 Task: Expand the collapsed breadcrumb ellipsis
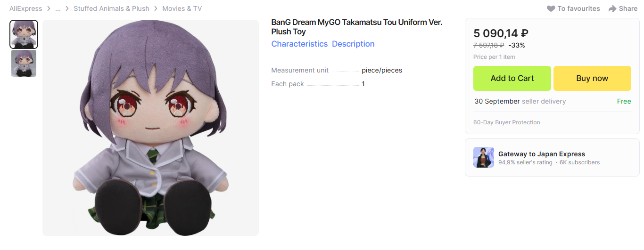point(58,8)
